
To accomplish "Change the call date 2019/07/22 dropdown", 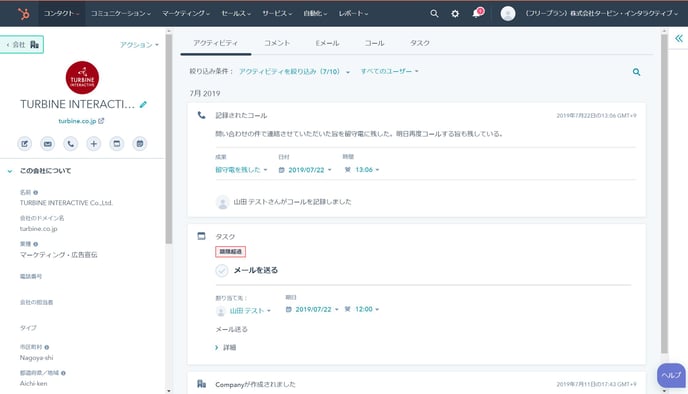I will click(305, 170).
